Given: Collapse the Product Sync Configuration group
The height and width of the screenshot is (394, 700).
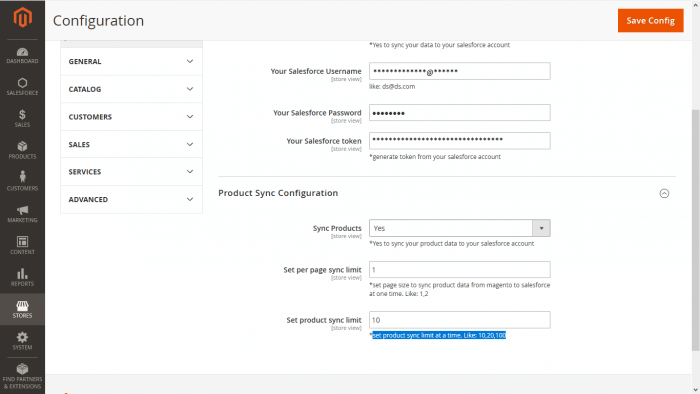Looking at the screenshot, I should 664,193.
